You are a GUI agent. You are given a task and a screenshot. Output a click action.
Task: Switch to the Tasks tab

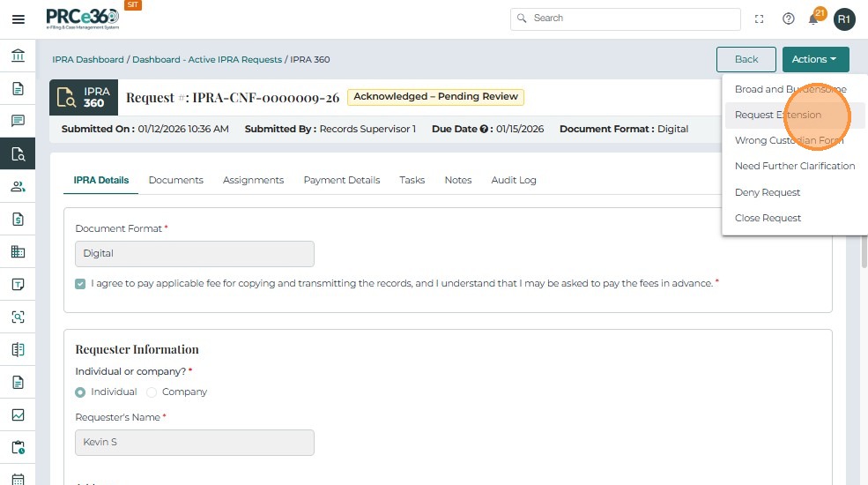tap(412, 180)
